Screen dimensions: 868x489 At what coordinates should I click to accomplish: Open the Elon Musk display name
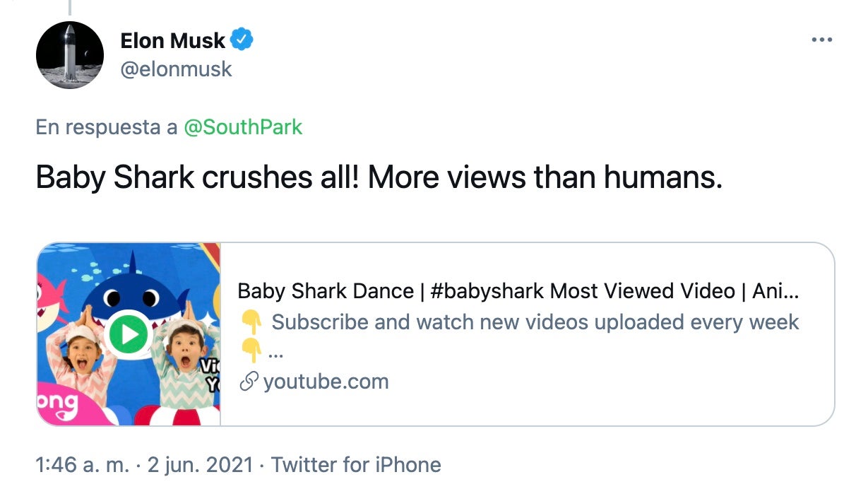[174, 41]
